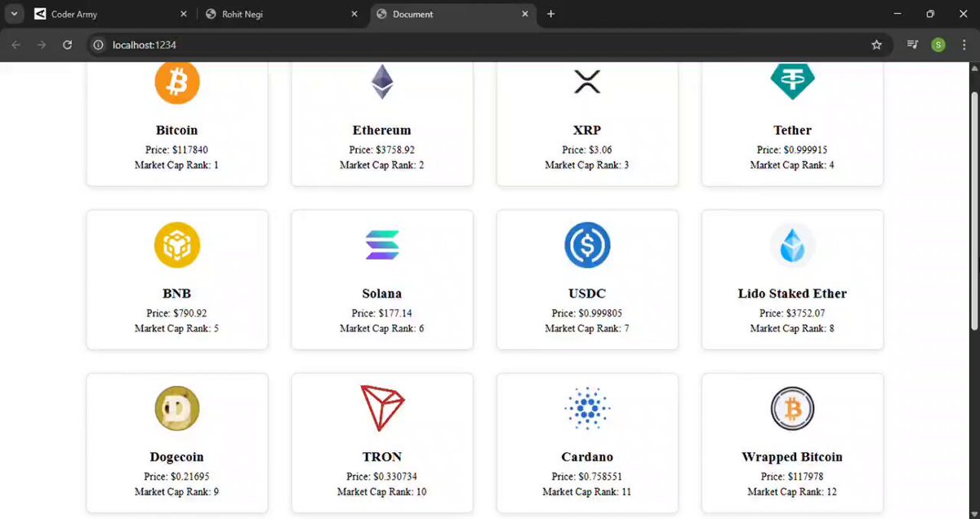
Task: Click the USDC name heading
Action: click(587, 294)
